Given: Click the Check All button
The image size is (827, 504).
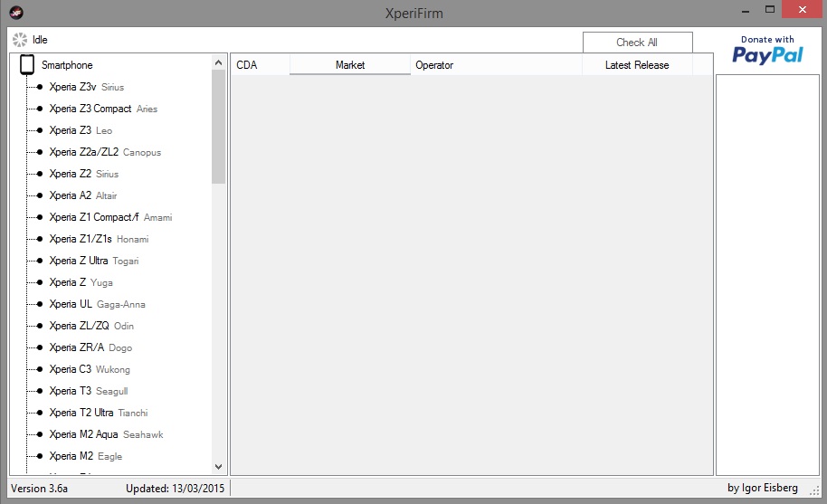Looking at the screenshot, I should click(637, 43).
